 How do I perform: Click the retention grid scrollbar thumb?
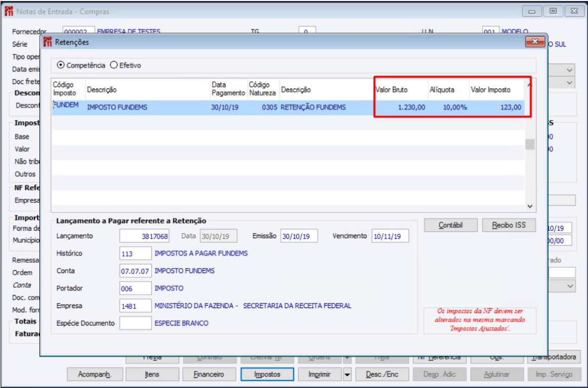530,144
